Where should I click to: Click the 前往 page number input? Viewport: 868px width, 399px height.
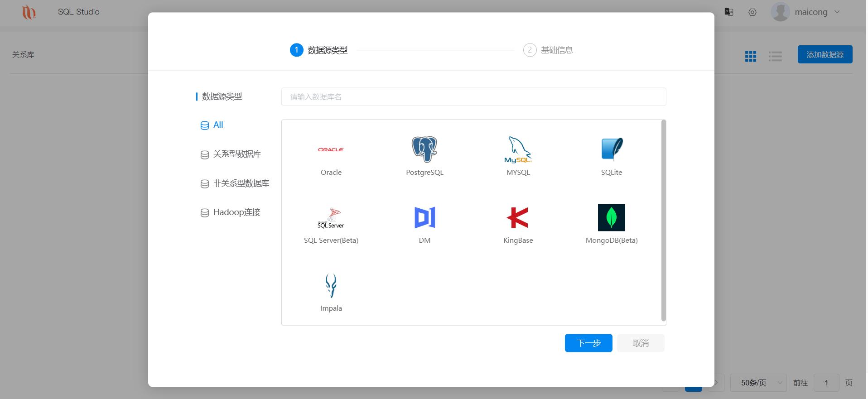826,383
